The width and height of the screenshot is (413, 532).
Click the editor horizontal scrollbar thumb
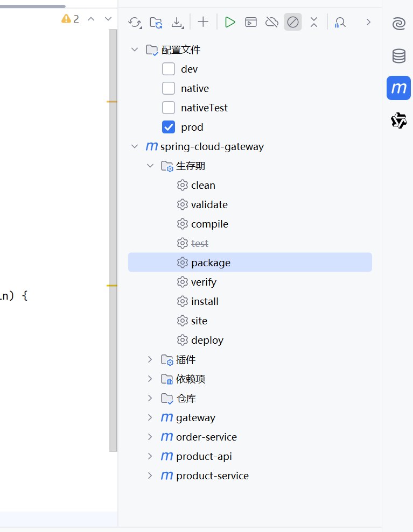coord(33,6)
